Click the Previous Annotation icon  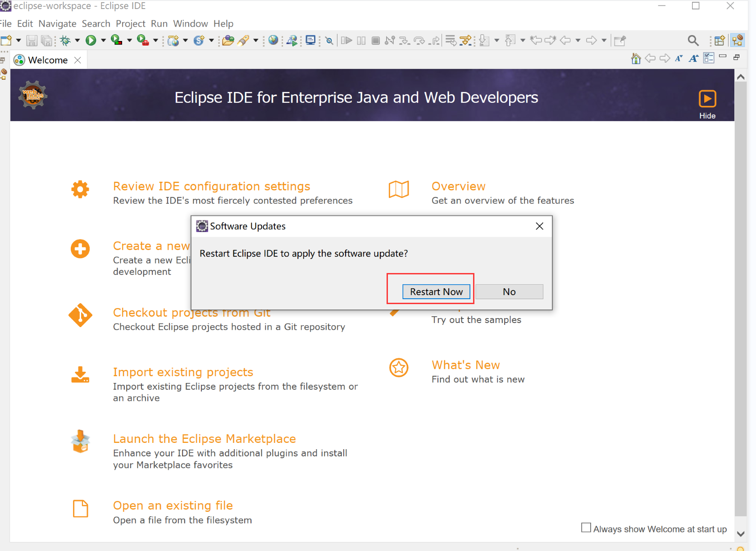pyautogui.click(x=510, y=41)
